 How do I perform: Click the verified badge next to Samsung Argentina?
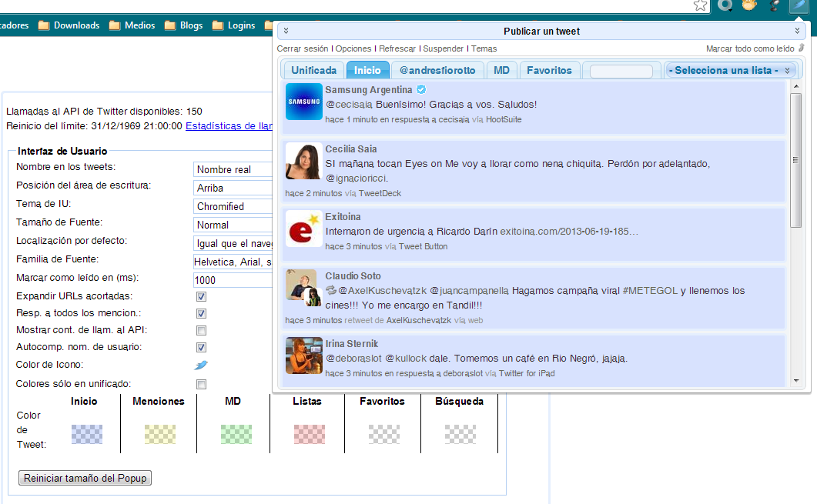click(421, 89)
